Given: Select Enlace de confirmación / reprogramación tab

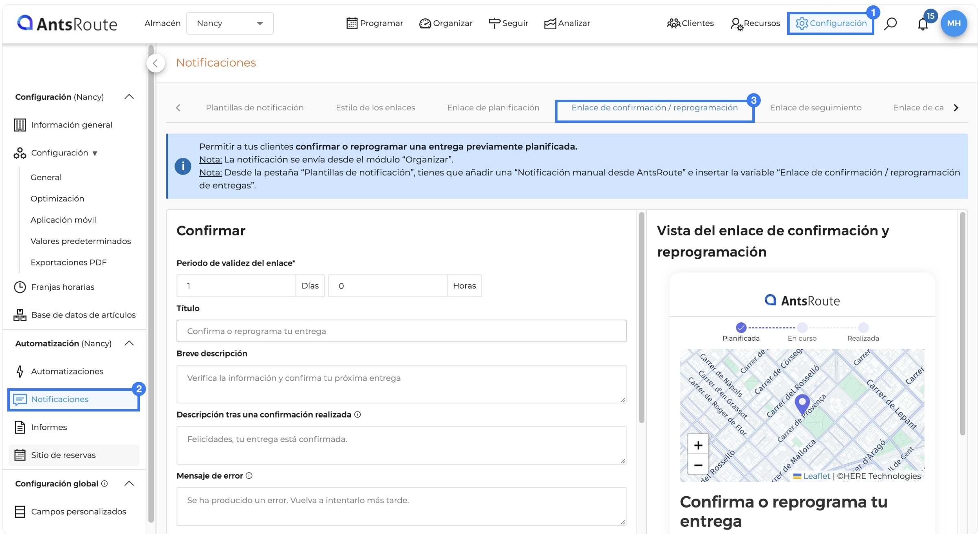Looking at the screenshot, I should (654, 108).
